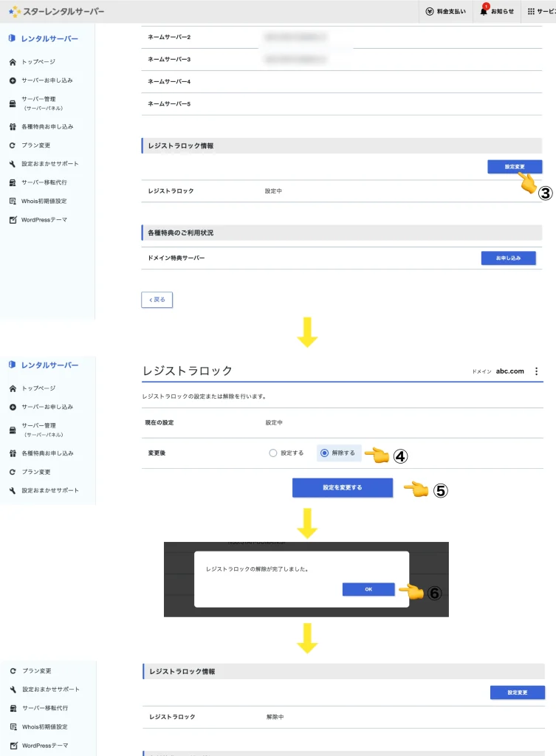556x756 pixels.
Task: Open the サービス grid menu icon
Action: [x=531, y=12]
